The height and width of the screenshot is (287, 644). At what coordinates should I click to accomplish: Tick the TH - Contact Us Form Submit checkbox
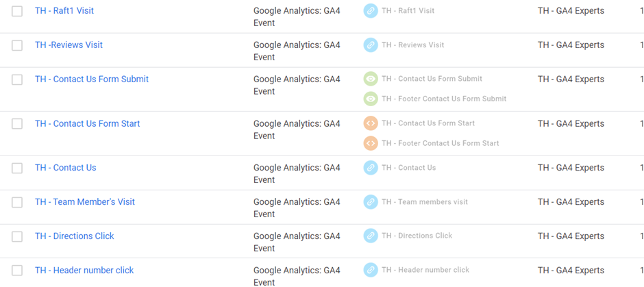click(17, 79)
